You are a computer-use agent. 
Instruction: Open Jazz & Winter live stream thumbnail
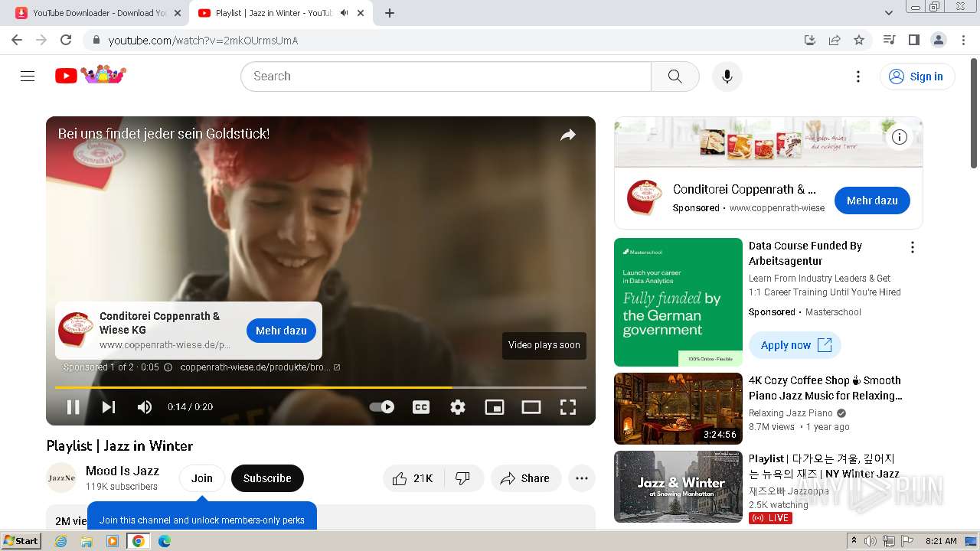(678, 487)
